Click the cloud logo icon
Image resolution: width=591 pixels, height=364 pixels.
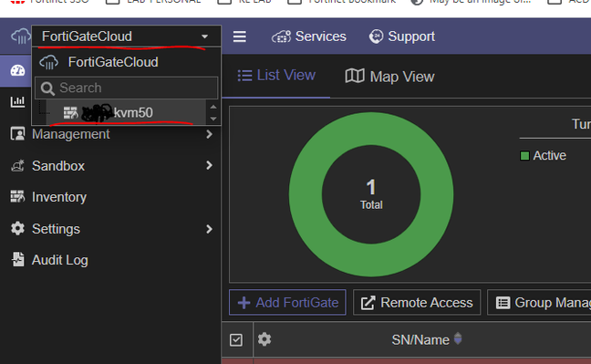click(20, 36)
